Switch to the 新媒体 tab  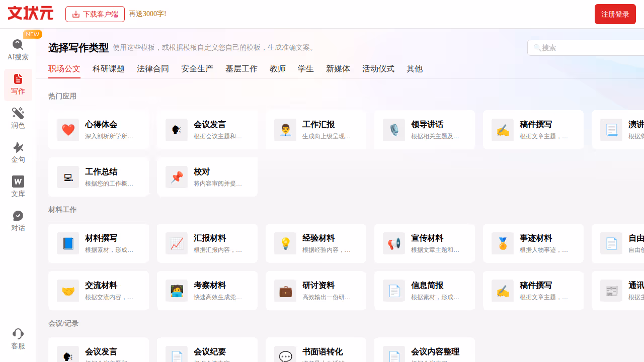pos(338,69)
